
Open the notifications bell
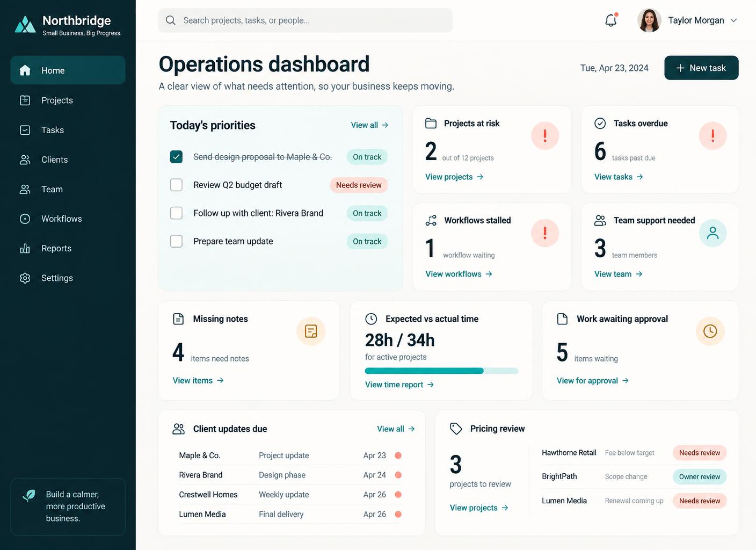[611, 20]
